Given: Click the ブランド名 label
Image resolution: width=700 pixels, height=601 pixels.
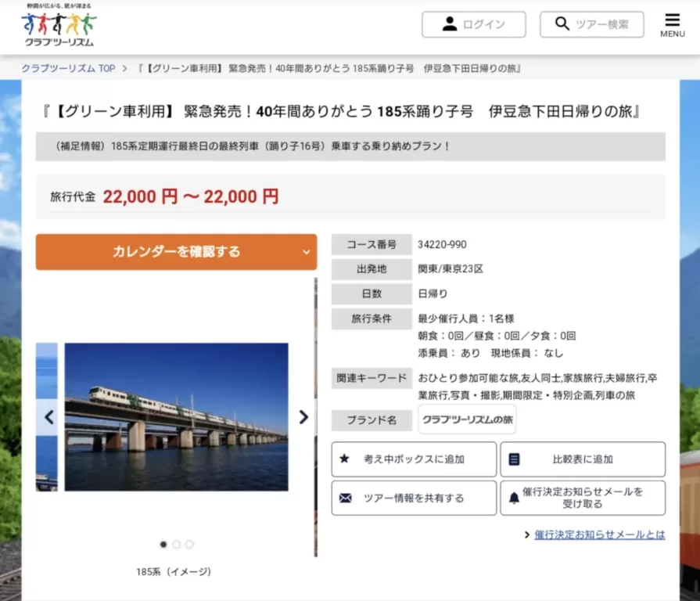Looking at the screenshot, I should pyautogui.click(x=372, y=420).
